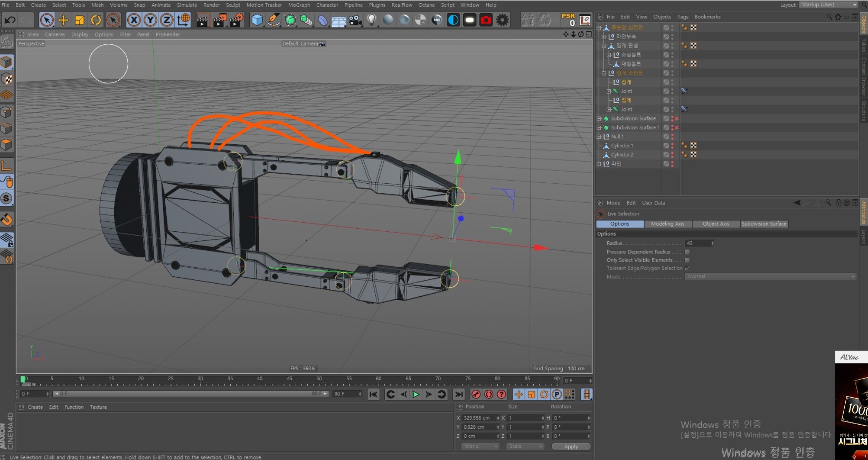Open the World coordinate dropdown
The image size is (868, 460).
[480, 446]
